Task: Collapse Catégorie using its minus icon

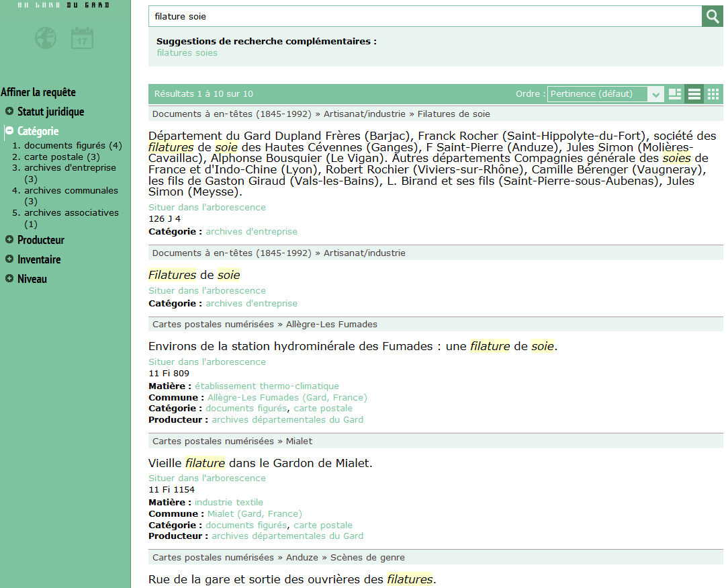Action: coord(9,131)
